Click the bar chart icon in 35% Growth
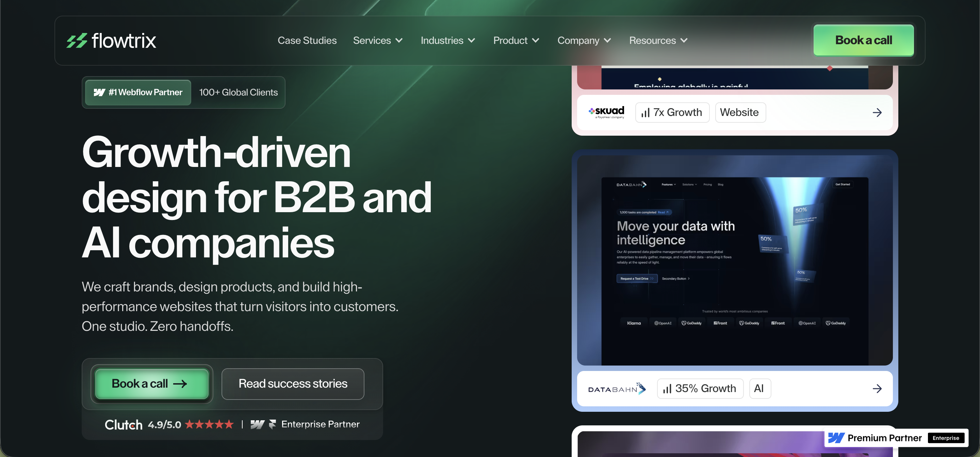This screenshot has height=457, width=980. (667, 389)
